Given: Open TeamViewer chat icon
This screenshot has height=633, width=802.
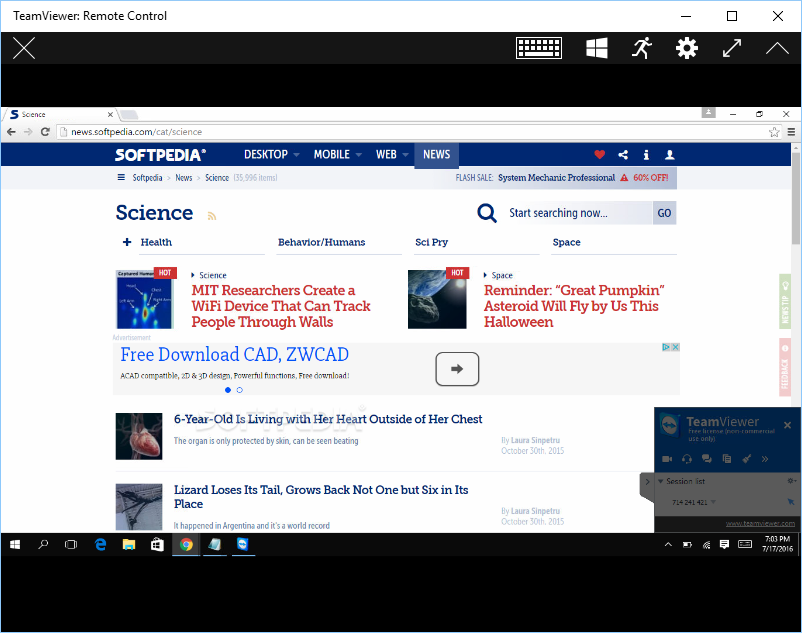Looking at the screenshot, I should pos(706,459).
